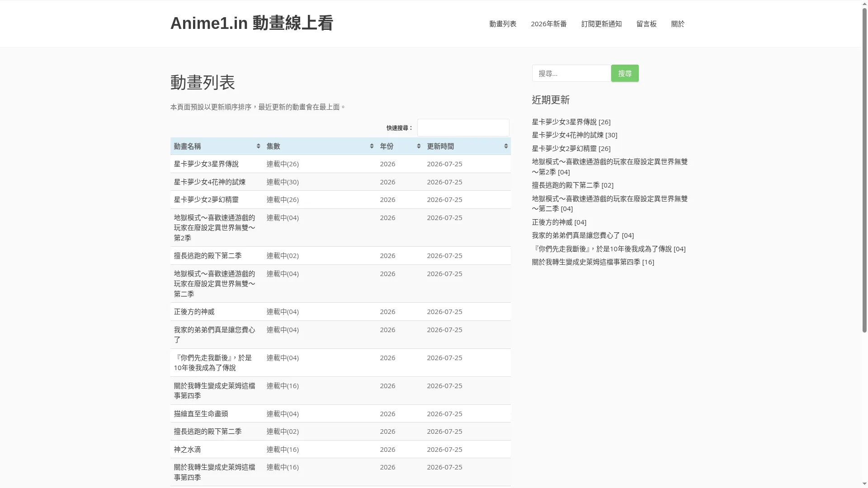The width and height of the screenshot is (868, 488).
Task: Click the 快速搜尋： label
Action: (x=400, y=128)
